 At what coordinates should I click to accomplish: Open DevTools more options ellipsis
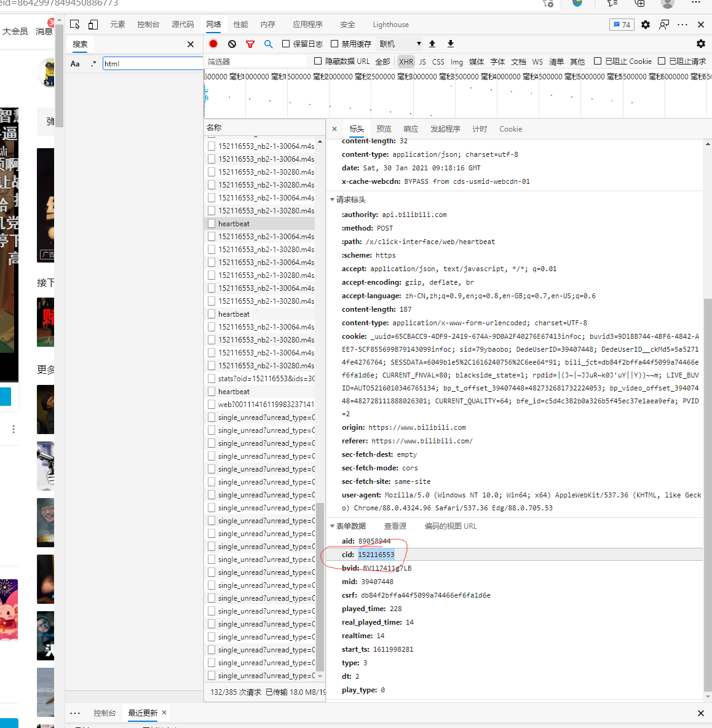[x=682, y=25]
